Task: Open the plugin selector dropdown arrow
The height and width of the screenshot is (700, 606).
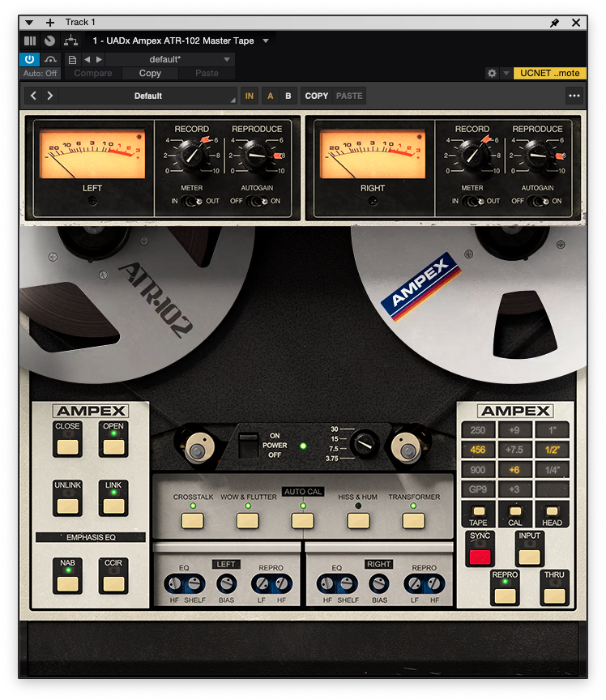Action: [266, 41]
